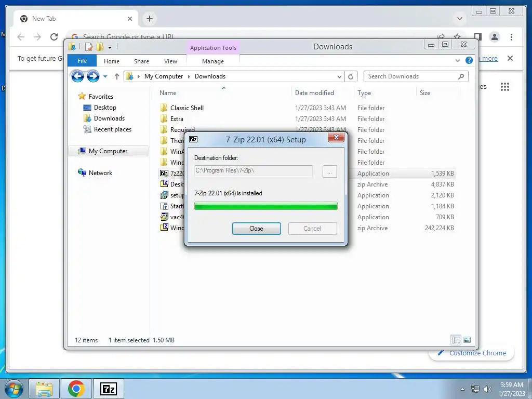Click the disabled Cancel button in 7-Zip Setup
Viewport: 532px width, 399px height.
pyautogui.click(x=312, y=229)
